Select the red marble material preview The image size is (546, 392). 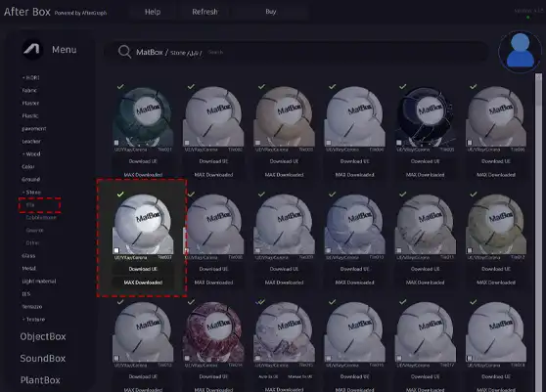click(x=213, y=332)
